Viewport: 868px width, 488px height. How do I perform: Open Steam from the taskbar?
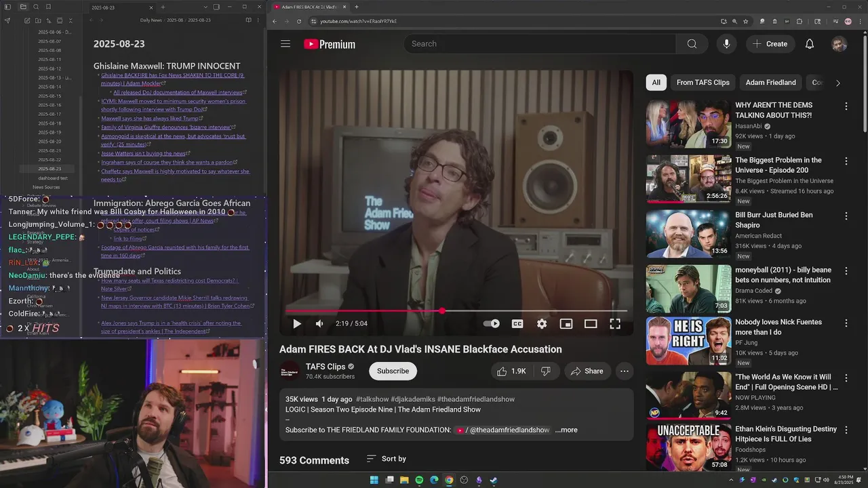coord(494,480)
